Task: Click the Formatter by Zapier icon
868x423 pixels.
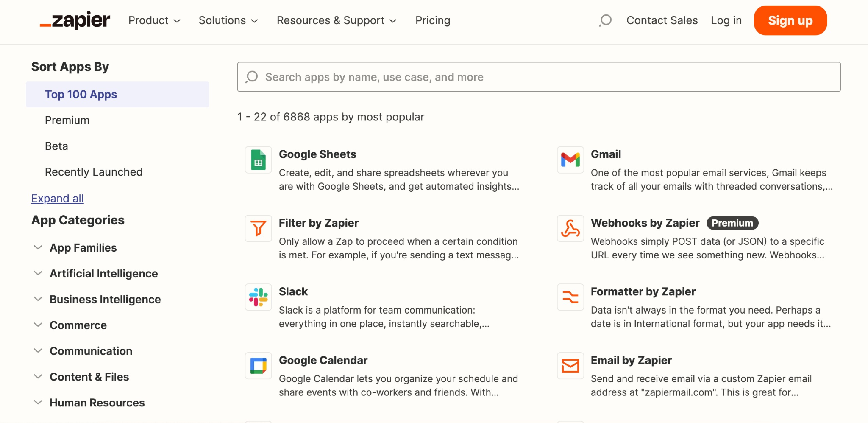Action: (x=570, y=297)
